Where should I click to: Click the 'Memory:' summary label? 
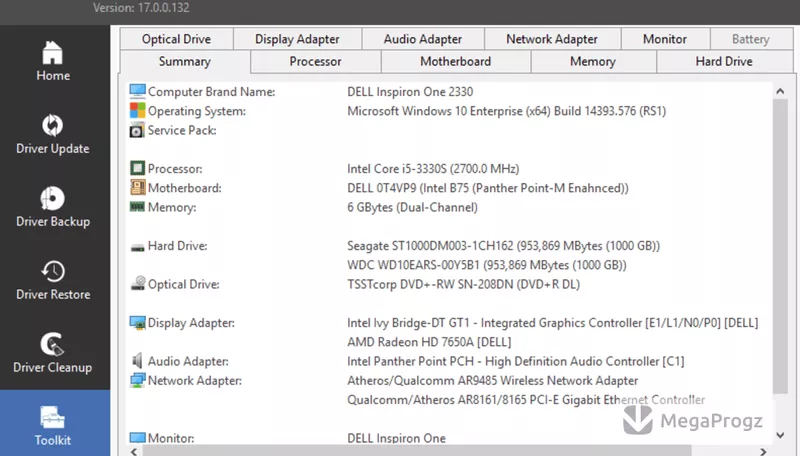coord(172,208)
